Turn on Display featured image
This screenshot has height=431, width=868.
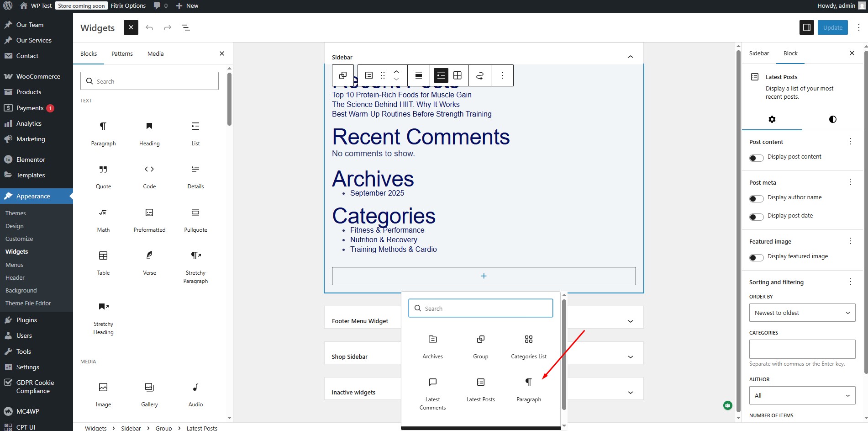point(756,257)
